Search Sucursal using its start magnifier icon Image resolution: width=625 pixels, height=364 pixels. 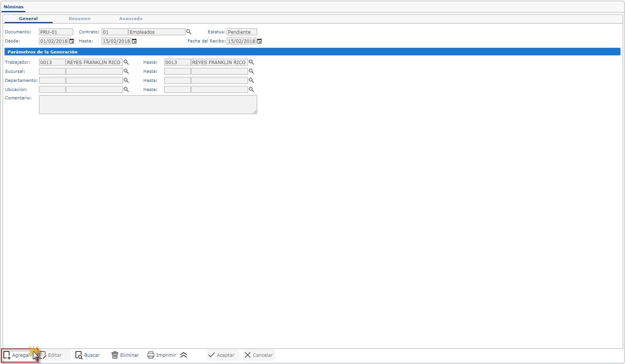click(x=126, y=71)
